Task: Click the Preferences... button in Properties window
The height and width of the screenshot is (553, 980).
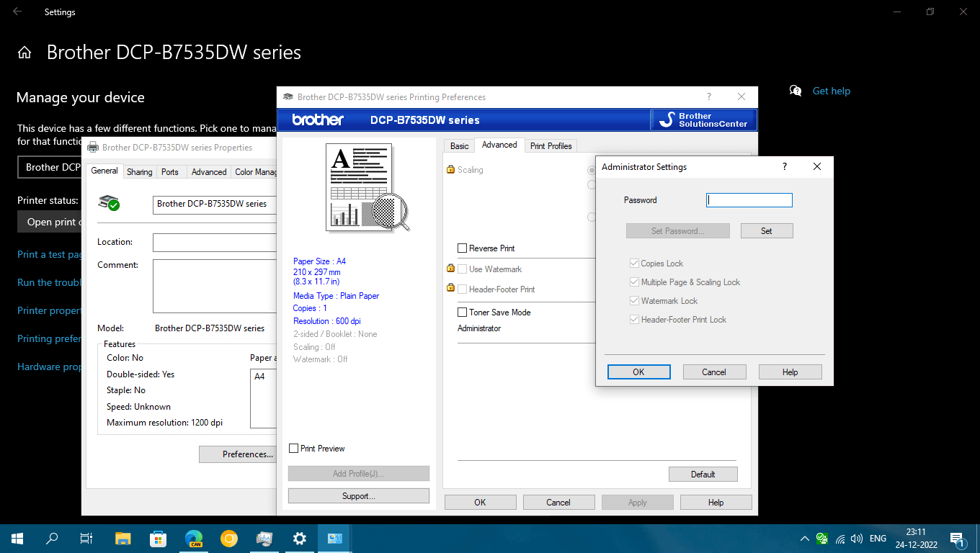Action: point(239,454)
